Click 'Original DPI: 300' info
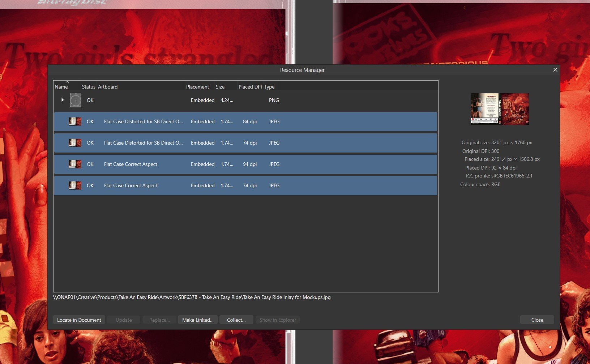 481,151
